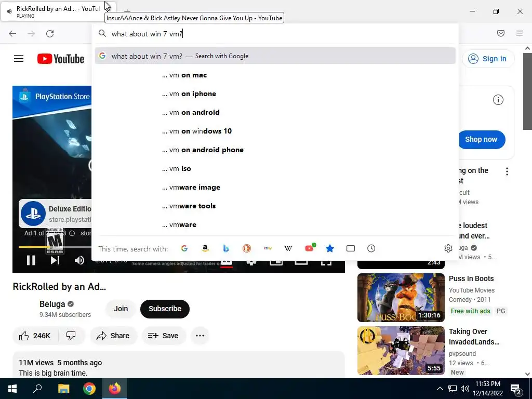Go to YouTube home logo

61,59
